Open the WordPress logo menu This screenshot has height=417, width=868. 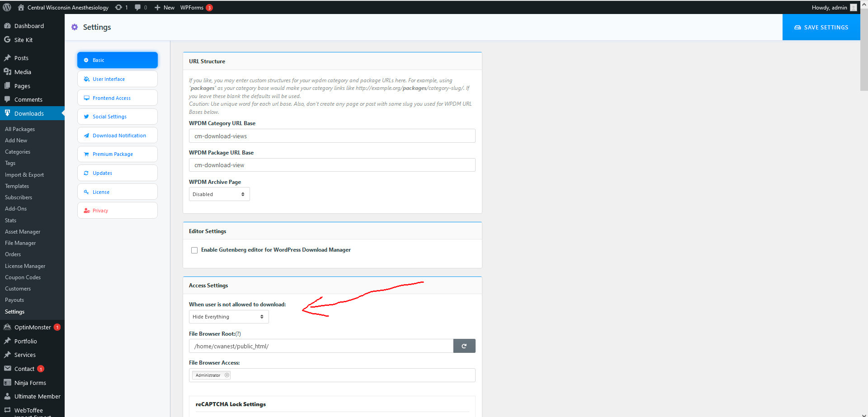(x=7, y=7)
